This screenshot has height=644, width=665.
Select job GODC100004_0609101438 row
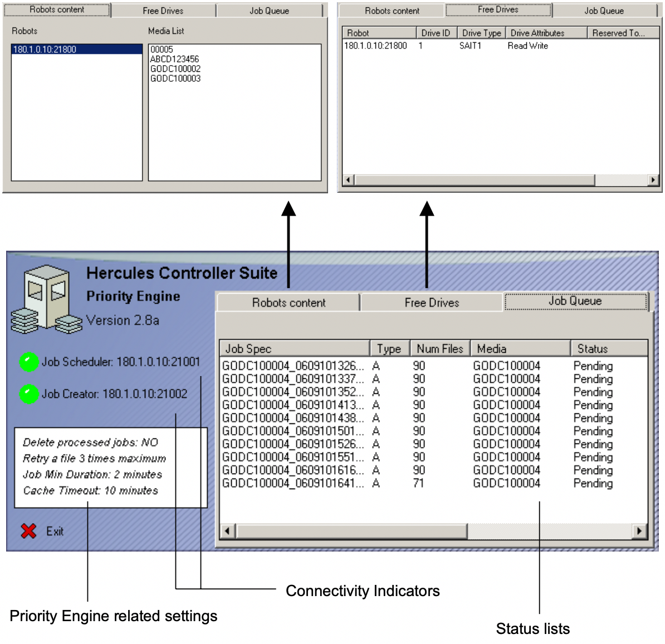pos(434,418)
